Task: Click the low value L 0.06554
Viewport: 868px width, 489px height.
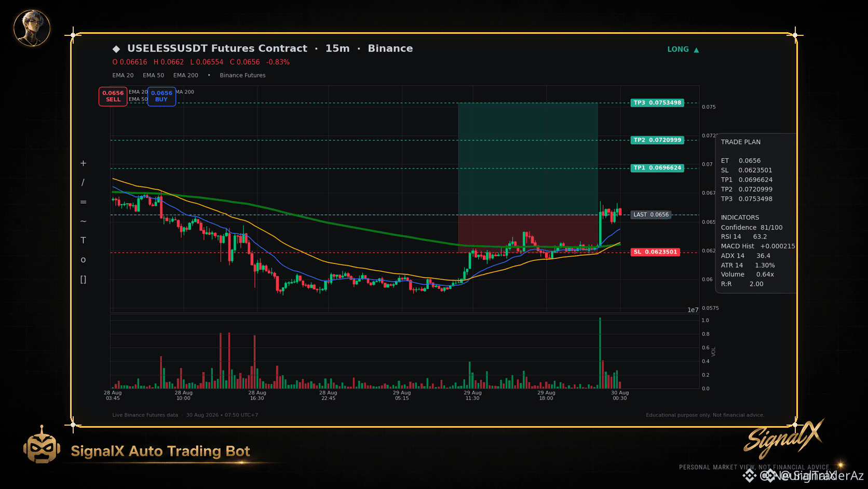Action: 207,62
